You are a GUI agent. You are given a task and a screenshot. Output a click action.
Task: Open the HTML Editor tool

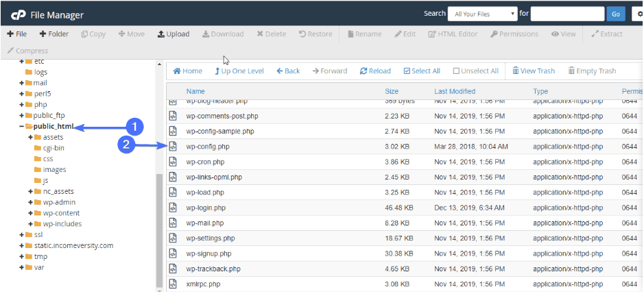click(453, 34)
